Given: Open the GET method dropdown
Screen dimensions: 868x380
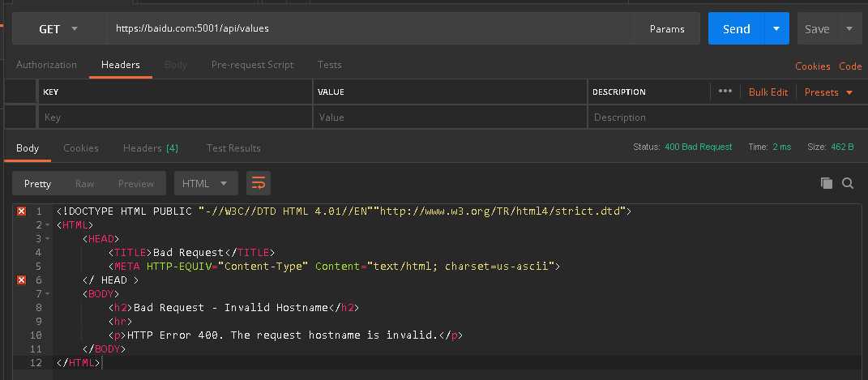Looking at the screenshot, I should tap(58, 28).
